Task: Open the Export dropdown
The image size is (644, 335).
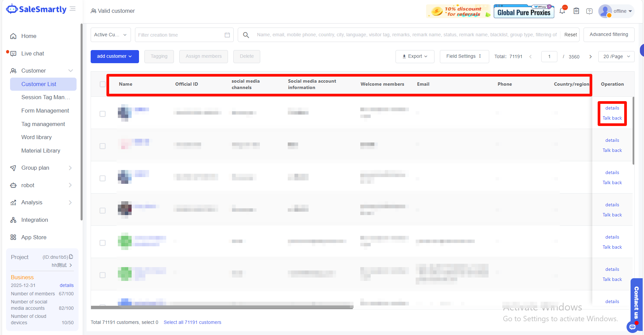Action: (415, 56)
